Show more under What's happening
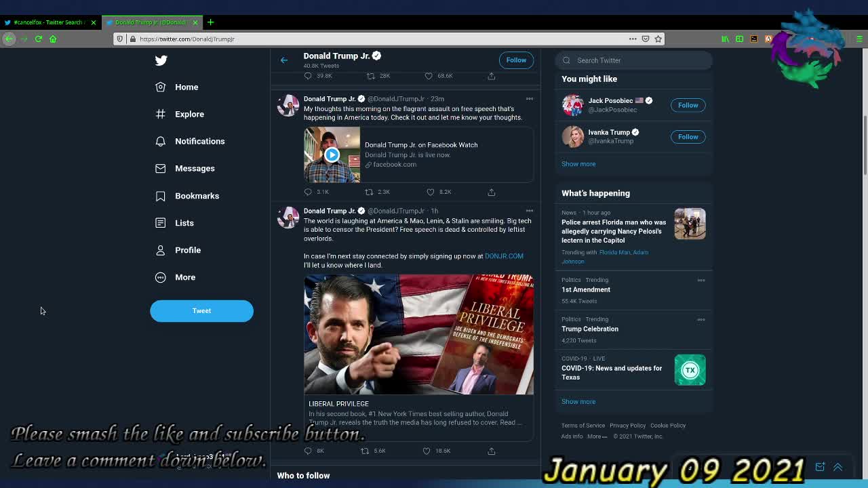Screen dimensions: 868x488 tap(578, 402)
